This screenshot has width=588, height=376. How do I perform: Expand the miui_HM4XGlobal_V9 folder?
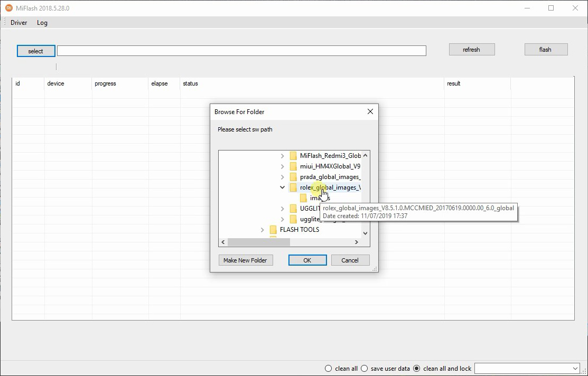[282, 166]
